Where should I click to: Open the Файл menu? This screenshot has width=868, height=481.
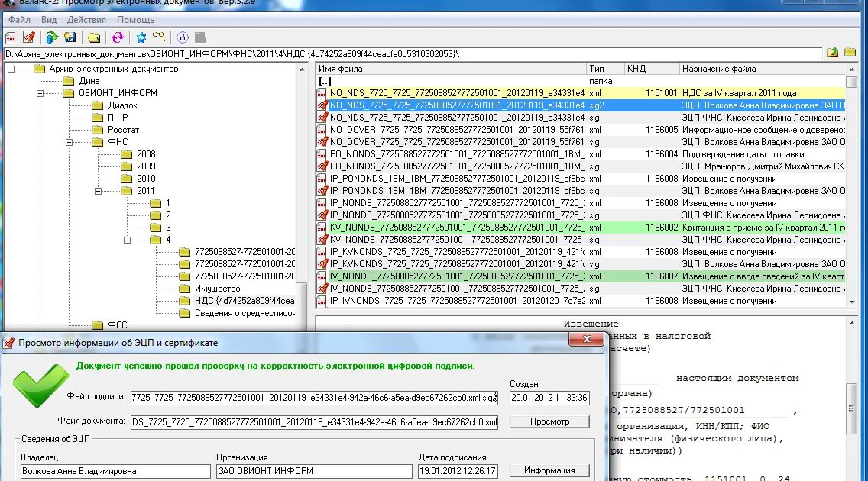(x=19, y=19)
